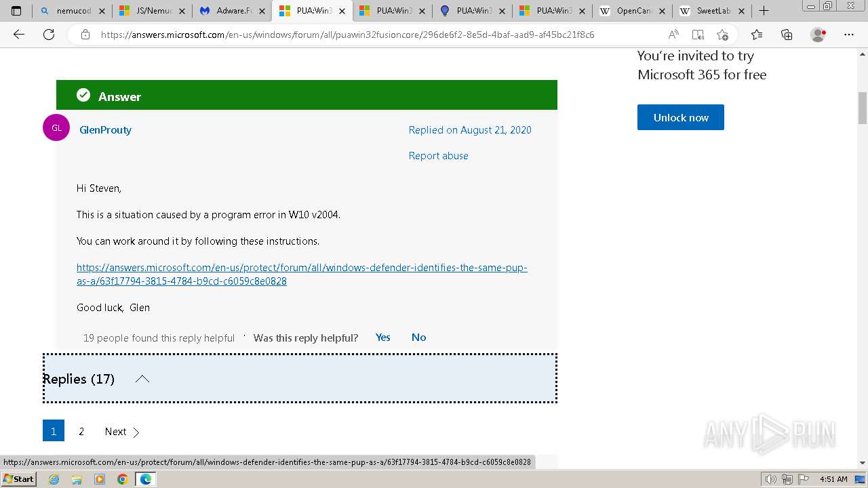The image size is (868, 488).
Task: Open the Collections icon
Action: (787, 35)
